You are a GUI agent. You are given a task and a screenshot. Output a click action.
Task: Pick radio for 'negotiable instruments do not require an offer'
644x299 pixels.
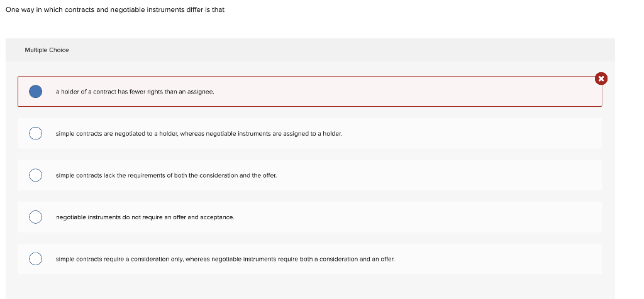click(x=36, y=217)
